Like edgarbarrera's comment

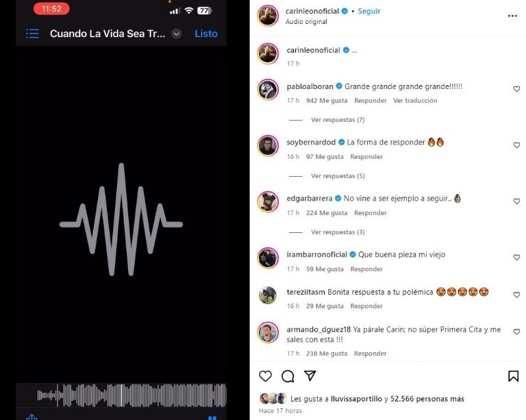516,201
